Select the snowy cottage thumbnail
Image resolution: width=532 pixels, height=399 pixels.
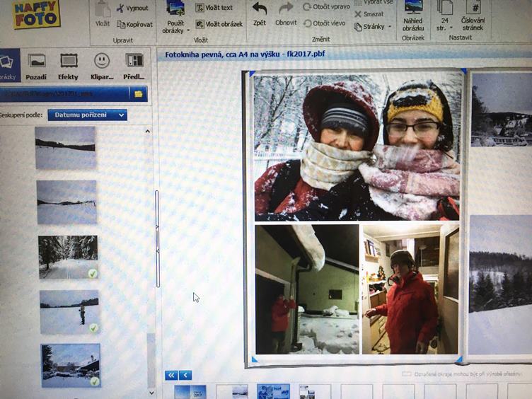[x=71, y=366]
